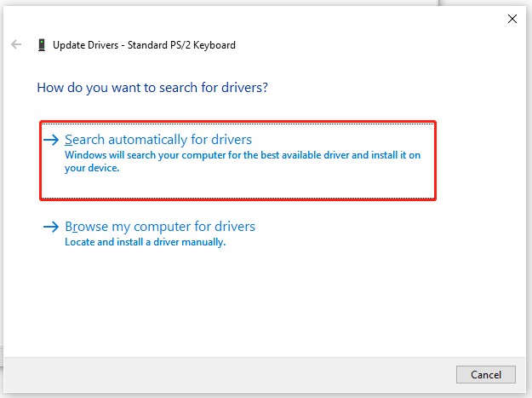The width and height of the screenshot is (532, 398).
Task: Click the arrow icon beside Browse my computer
Action: (x=52, y=228)
